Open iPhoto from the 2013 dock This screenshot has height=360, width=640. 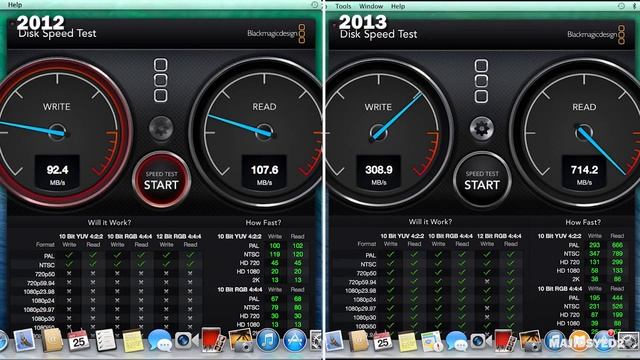tap(530, 341)
